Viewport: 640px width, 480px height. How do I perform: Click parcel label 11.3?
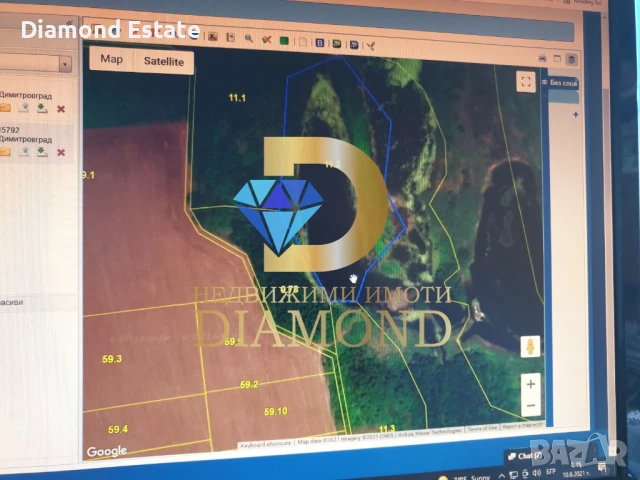[x=387, y=429]
